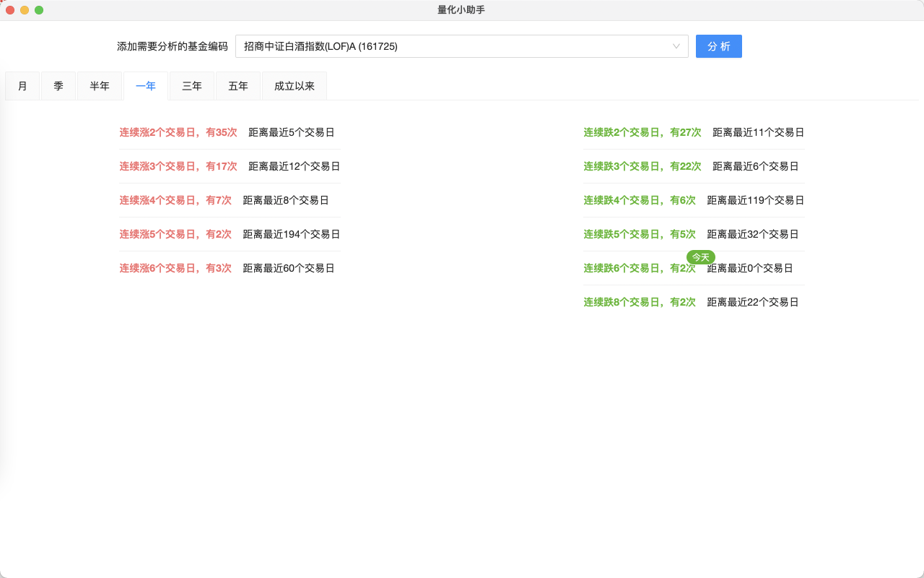The image size is (924, 578).
Task: Switch to the 成立以来 tab
Action: coord(295,86)
